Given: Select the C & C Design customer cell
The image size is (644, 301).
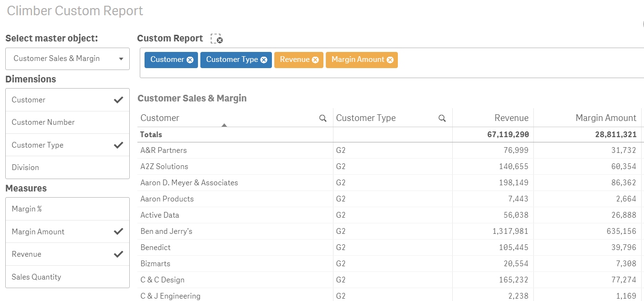Looking at the screenshot, I should [x=235, y=280].
